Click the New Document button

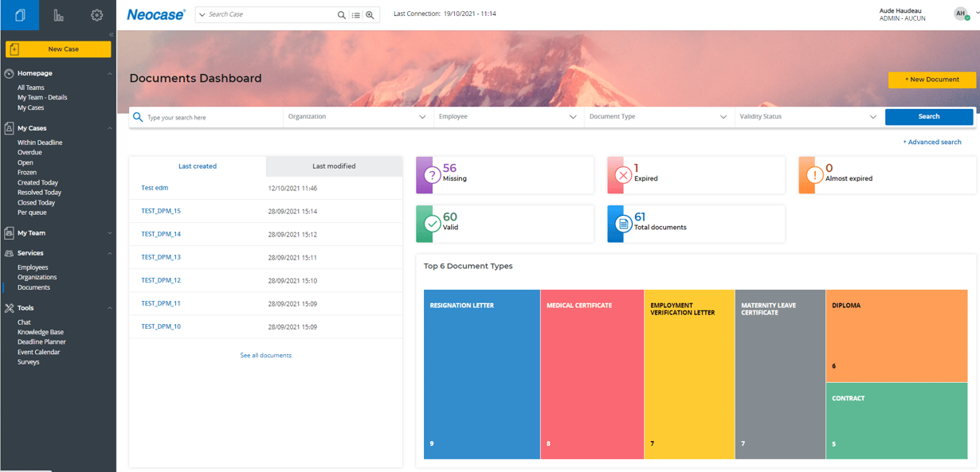pyautogui.click(x=931, y=80)
